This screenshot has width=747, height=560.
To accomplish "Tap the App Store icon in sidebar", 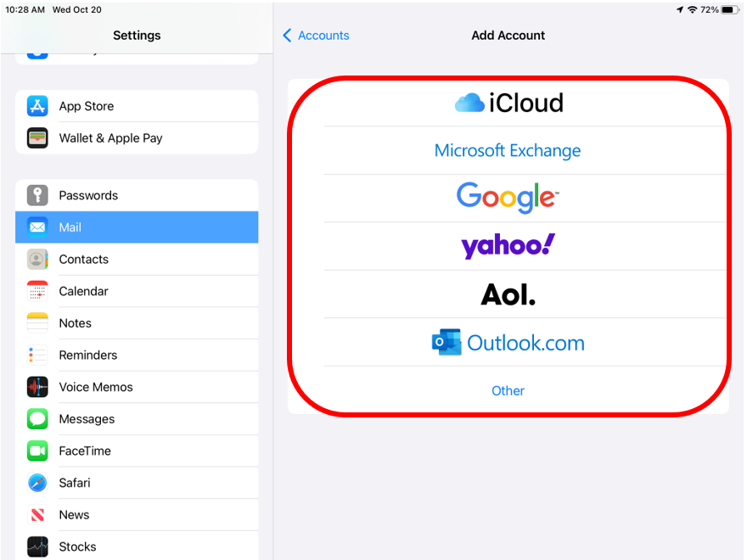I will pos(37,106).
